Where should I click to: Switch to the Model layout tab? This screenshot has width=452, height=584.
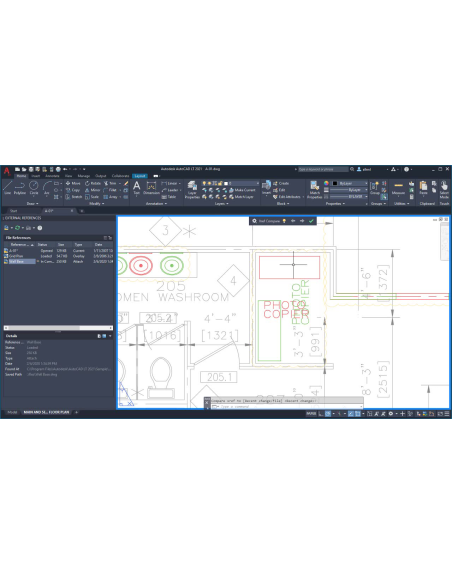(x=12, y=412)
